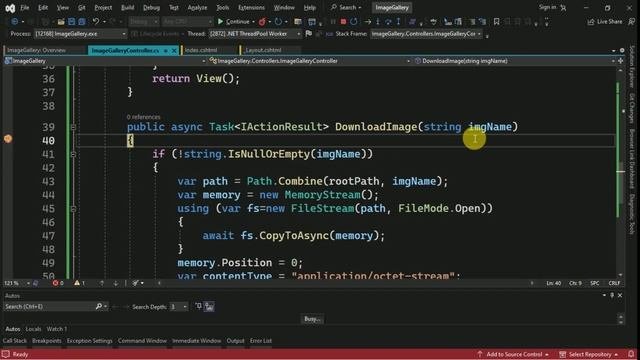Close the ImageGalleryController.cs tab
The height and width of the screenshot is (360, 640).
pyautogui.click(x=174, y=50)
